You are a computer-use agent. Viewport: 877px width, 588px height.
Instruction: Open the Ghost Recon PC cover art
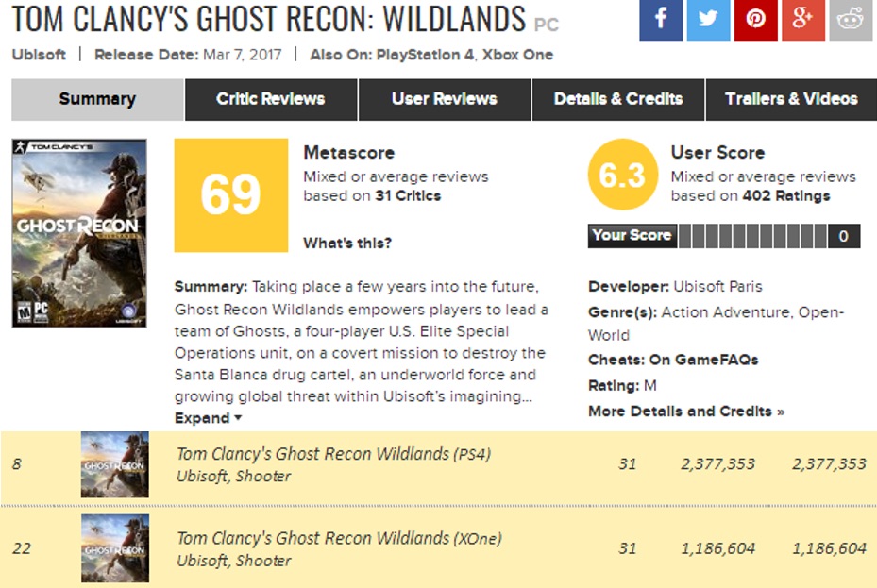click(79, 233)
